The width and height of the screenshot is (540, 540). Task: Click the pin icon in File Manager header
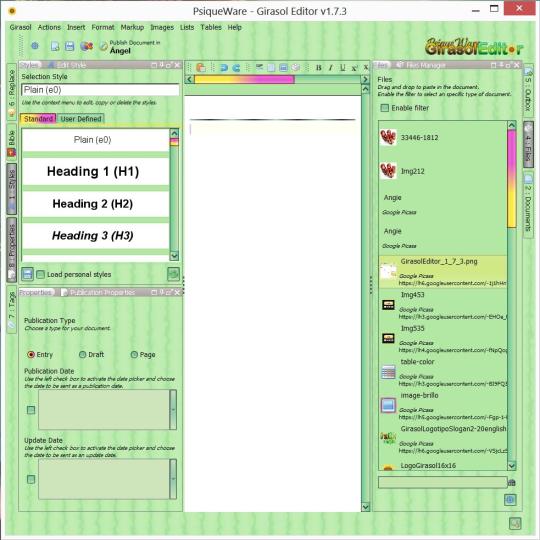click(501, 65)
